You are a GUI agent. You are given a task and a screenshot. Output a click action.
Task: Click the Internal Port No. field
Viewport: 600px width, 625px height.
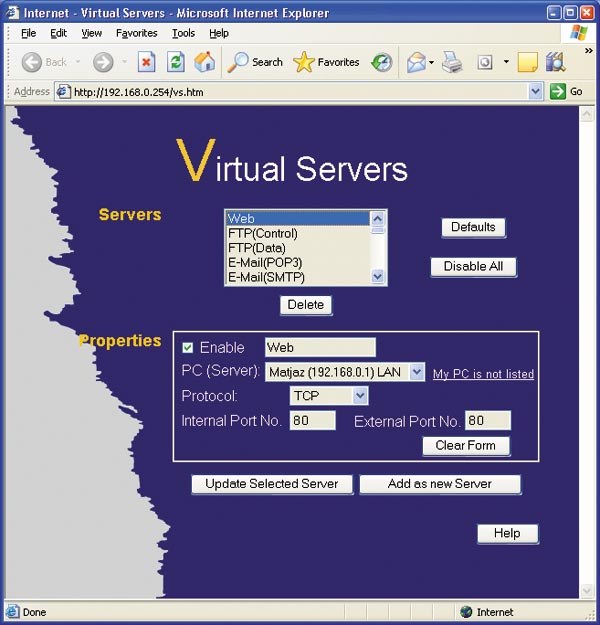pyautogui.click(x=313, y=421)
